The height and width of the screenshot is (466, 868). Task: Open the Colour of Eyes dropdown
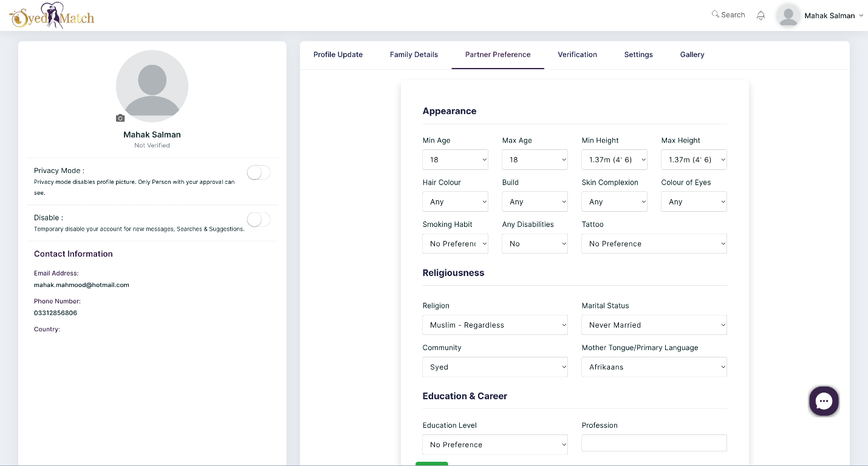[x=694, y=201]
